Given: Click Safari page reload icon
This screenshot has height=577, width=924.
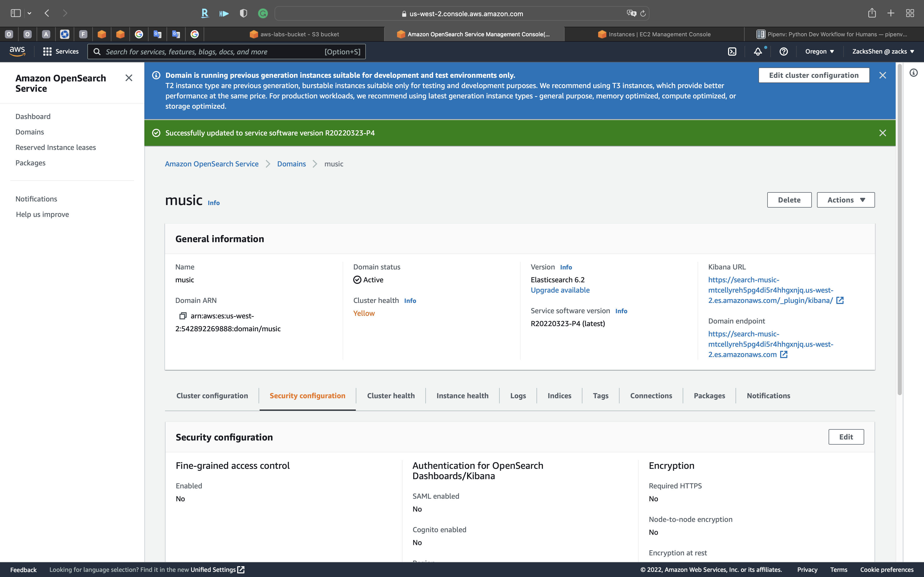Looking at the screenshot, I should coord(643,14).
